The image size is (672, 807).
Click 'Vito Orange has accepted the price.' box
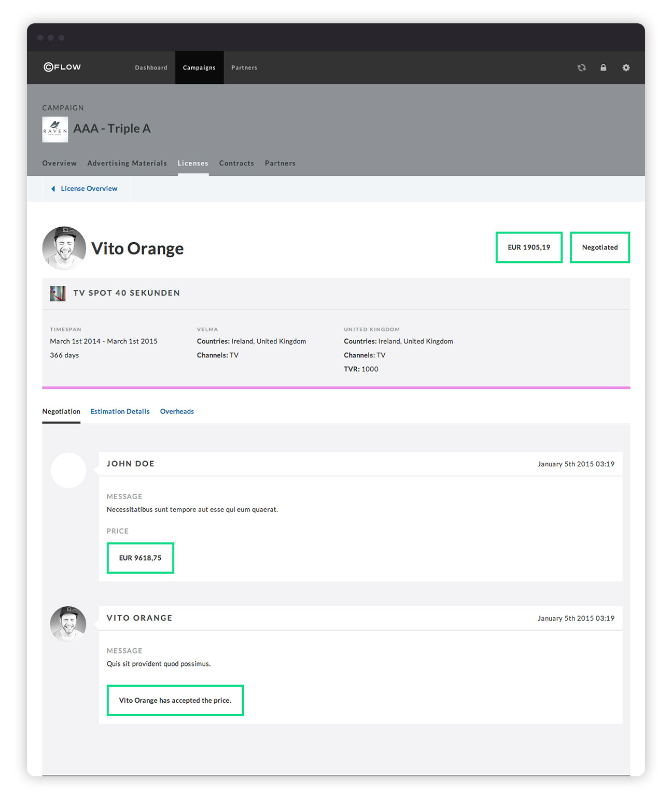click(175, 701)
